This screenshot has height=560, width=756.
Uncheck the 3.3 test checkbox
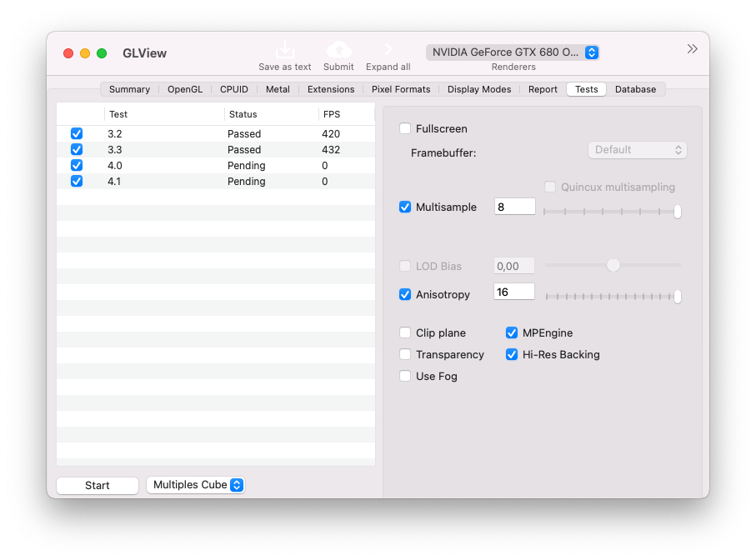(x=76, y=149)
